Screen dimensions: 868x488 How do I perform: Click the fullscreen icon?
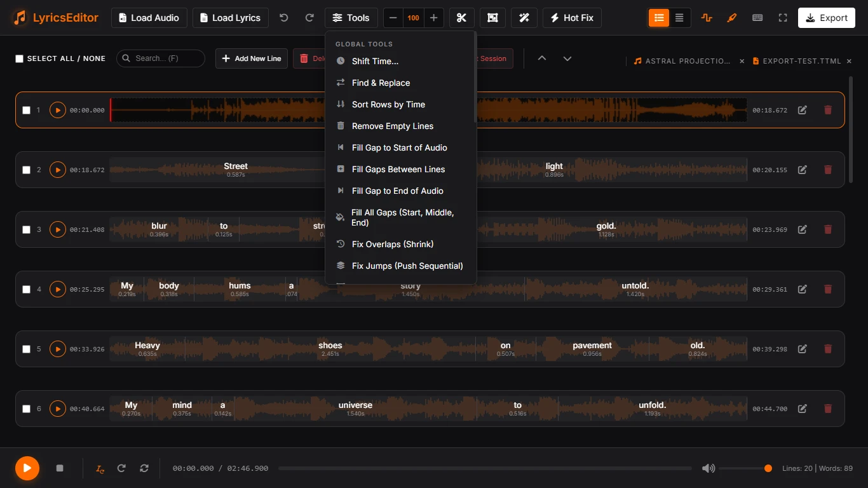783,18
